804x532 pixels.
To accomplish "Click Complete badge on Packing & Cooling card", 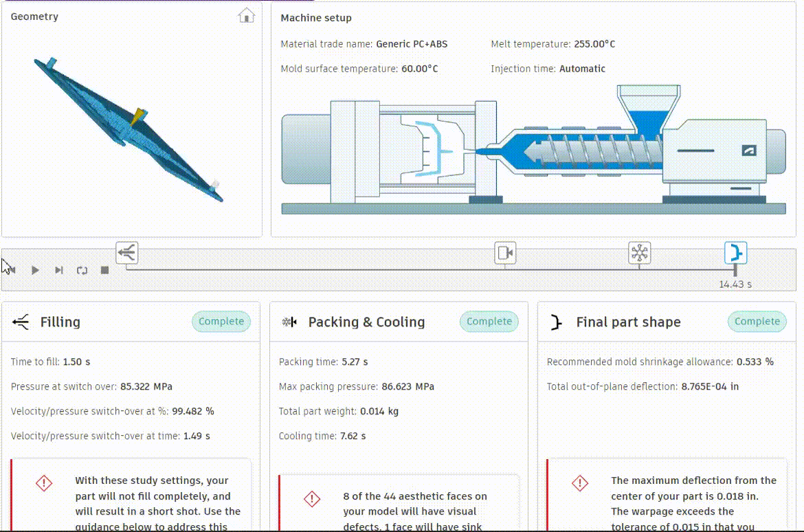I will coord(489,322).
